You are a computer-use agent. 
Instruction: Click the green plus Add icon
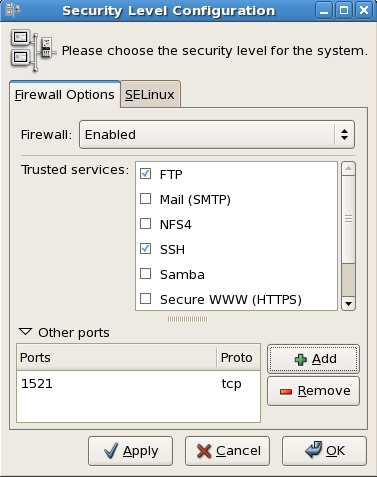click(x=300, y=359)
